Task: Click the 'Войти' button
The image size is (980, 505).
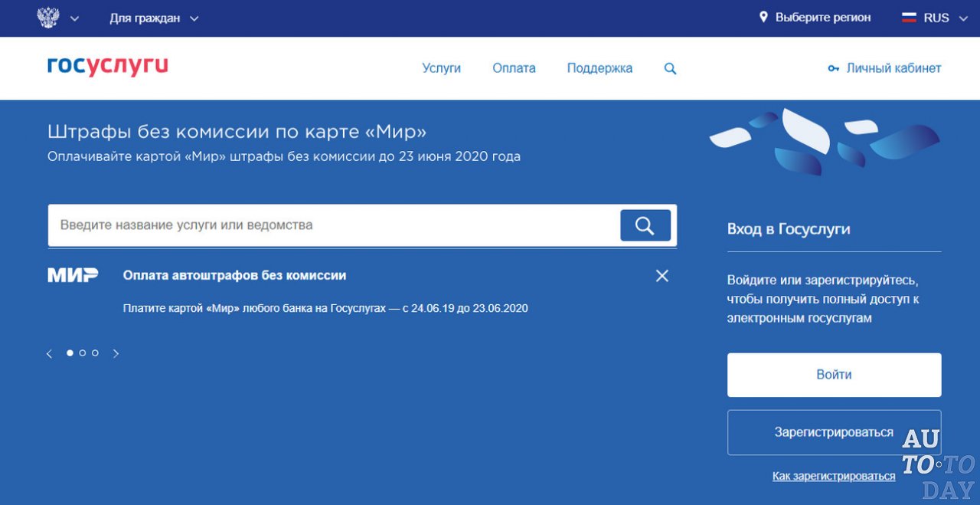Action: [x=834, y=375]
